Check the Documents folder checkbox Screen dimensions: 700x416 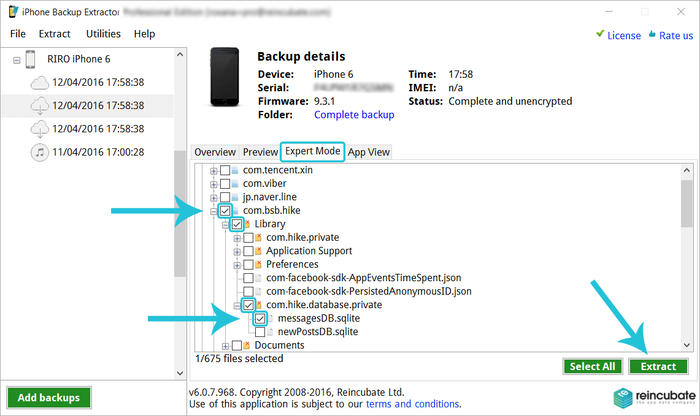(x=237, y=345)
